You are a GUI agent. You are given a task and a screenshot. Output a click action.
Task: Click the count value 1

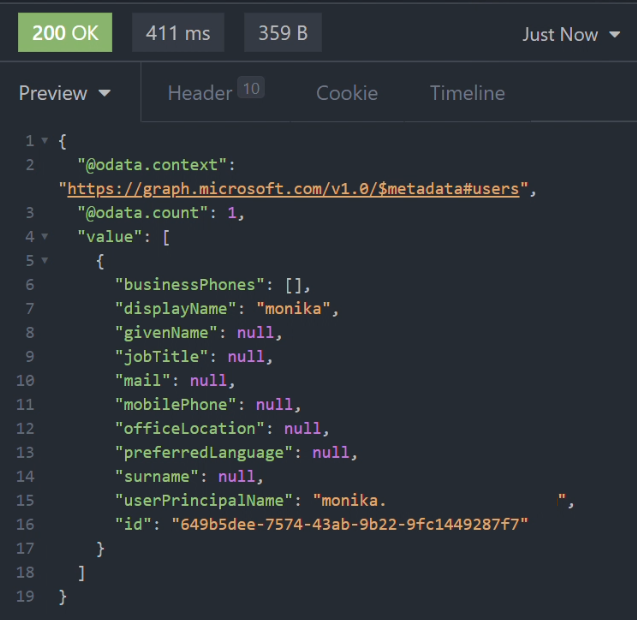tap(232, 213)
